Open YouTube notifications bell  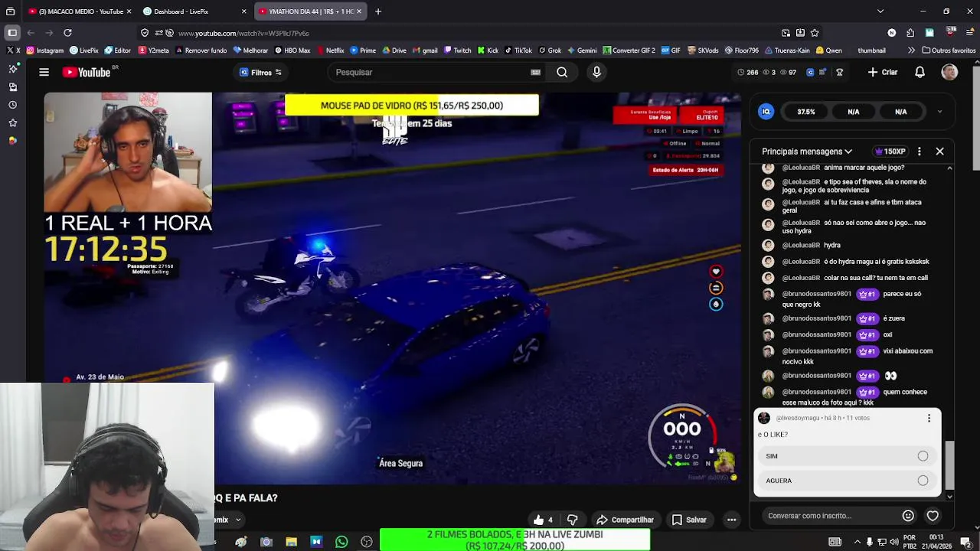pos(920,72)
